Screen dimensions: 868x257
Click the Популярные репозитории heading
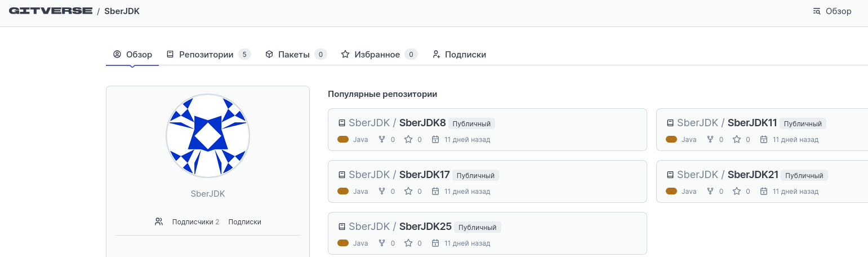(x=382, y=94)
